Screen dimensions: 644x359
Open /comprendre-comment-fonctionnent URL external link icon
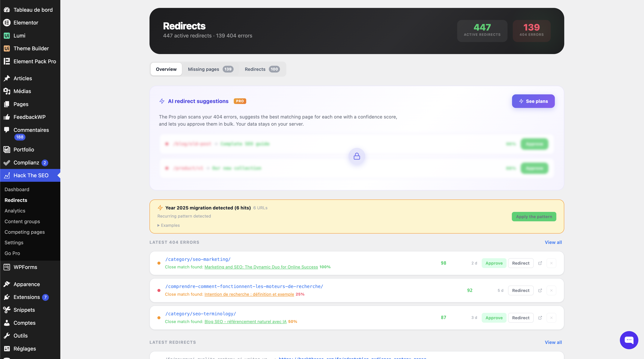[x=540, y=290]
